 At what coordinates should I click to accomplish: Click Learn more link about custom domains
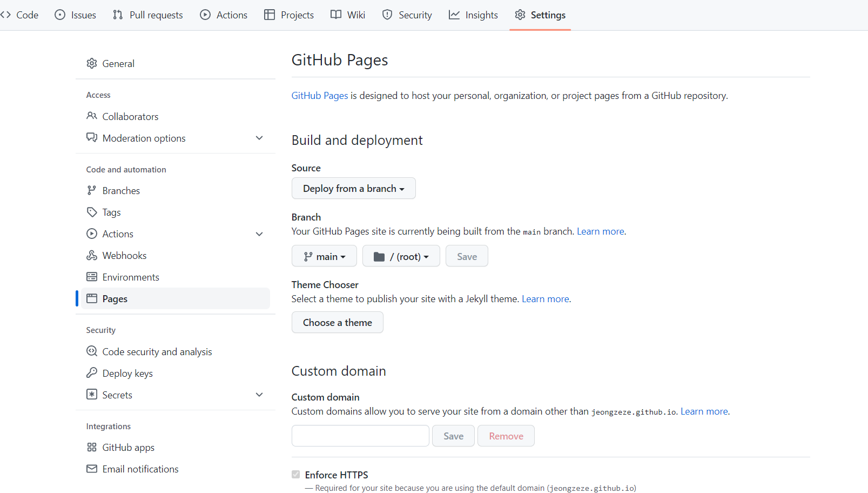[704, 411]
